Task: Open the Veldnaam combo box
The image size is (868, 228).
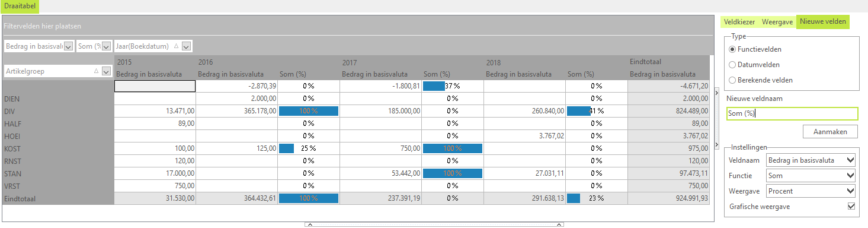Action: pyautogui.click(x=811, y=160)
